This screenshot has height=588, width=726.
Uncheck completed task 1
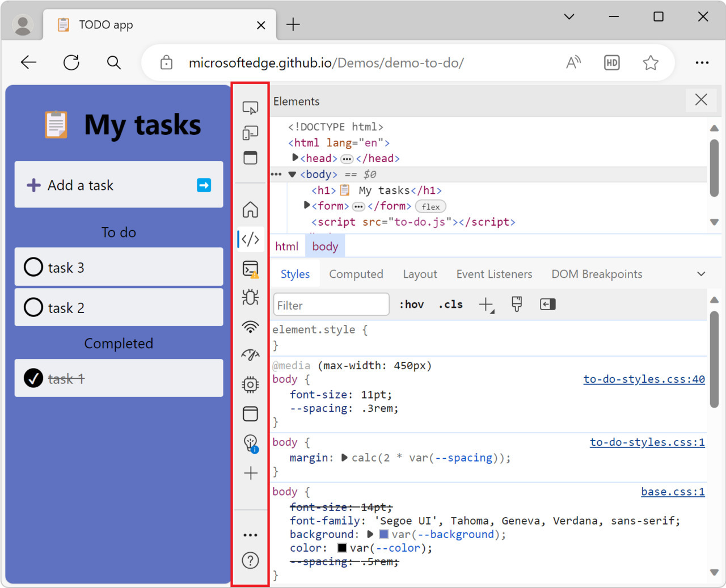coord(34,378)
